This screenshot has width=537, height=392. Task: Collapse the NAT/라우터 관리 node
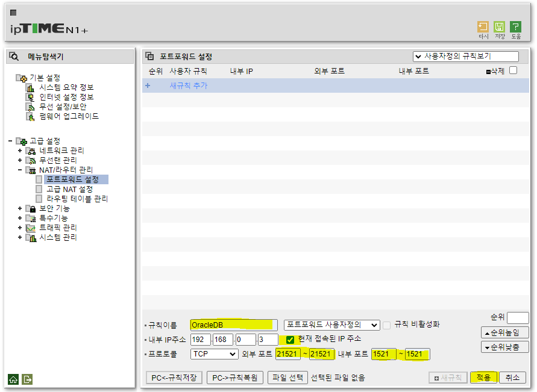(x=20, y=170)
